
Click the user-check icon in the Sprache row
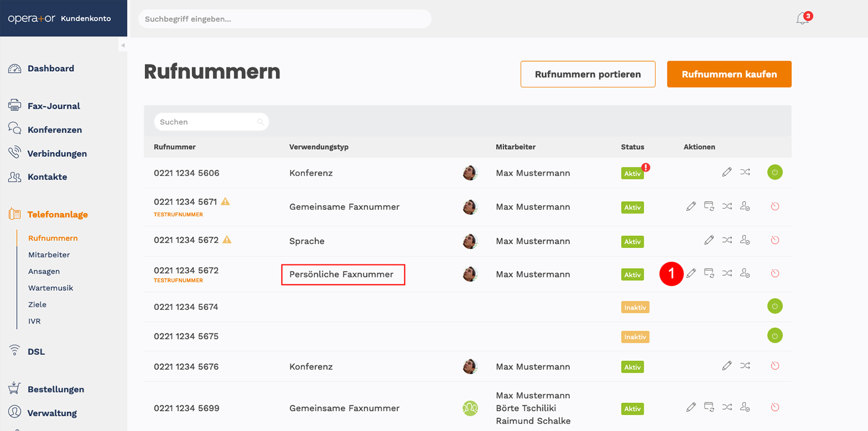[x=745, y=240]
